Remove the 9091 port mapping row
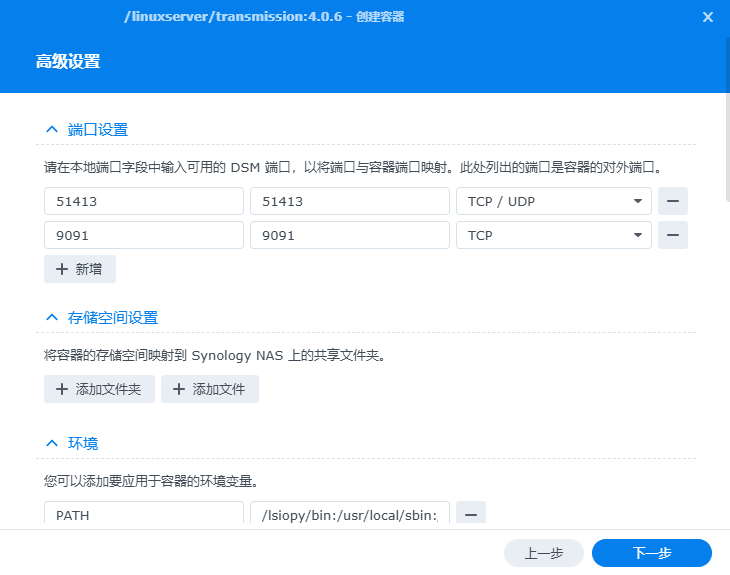Screen dimensions: 730x575 point(673,235)
